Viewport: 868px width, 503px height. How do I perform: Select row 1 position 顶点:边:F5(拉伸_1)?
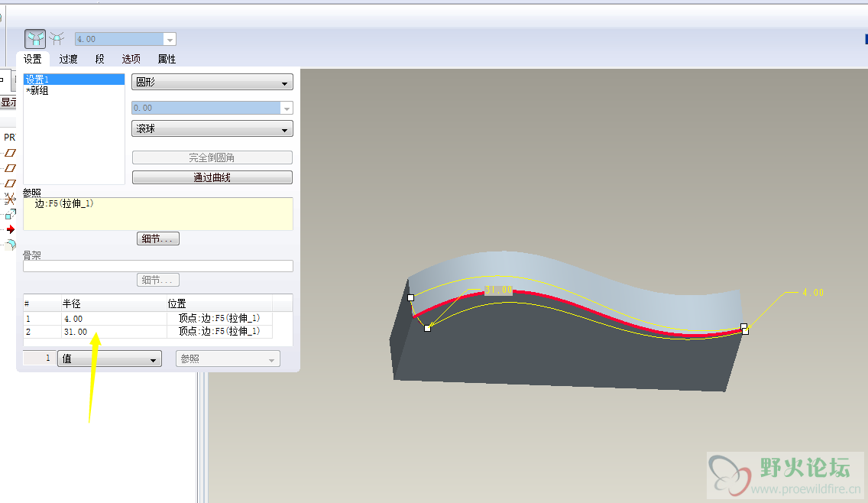(x=219, y=319)
